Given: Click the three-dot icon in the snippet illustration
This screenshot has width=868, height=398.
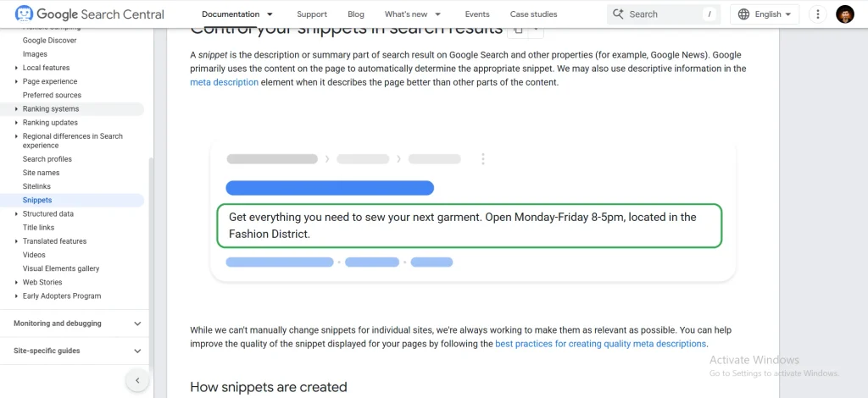Looking at the screenshot, I should tap(482, 159).
